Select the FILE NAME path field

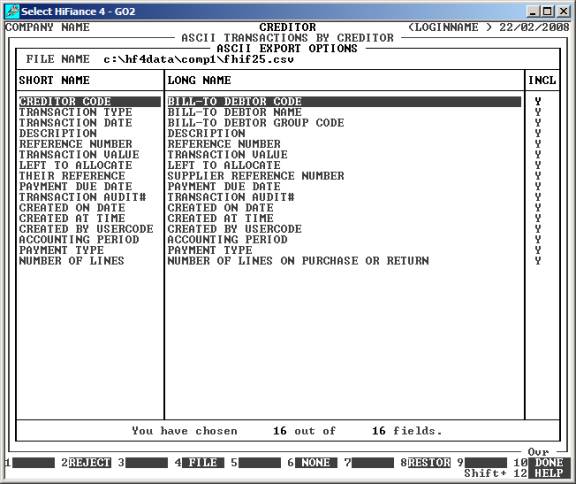coord(198,59)
